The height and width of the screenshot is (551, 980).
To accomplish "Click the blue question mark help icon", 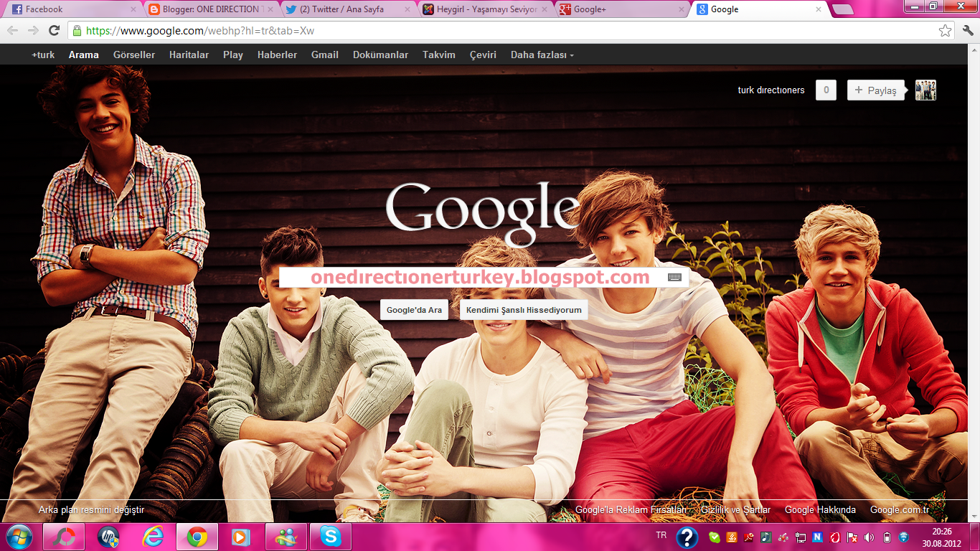I will (x=687, y=537).
